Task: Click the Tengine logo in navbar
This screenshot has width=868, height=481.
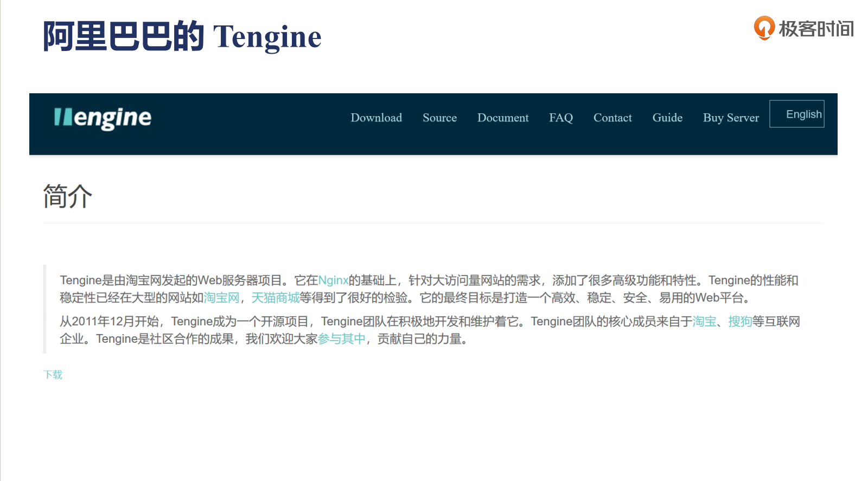Action: tap(103, 118)
